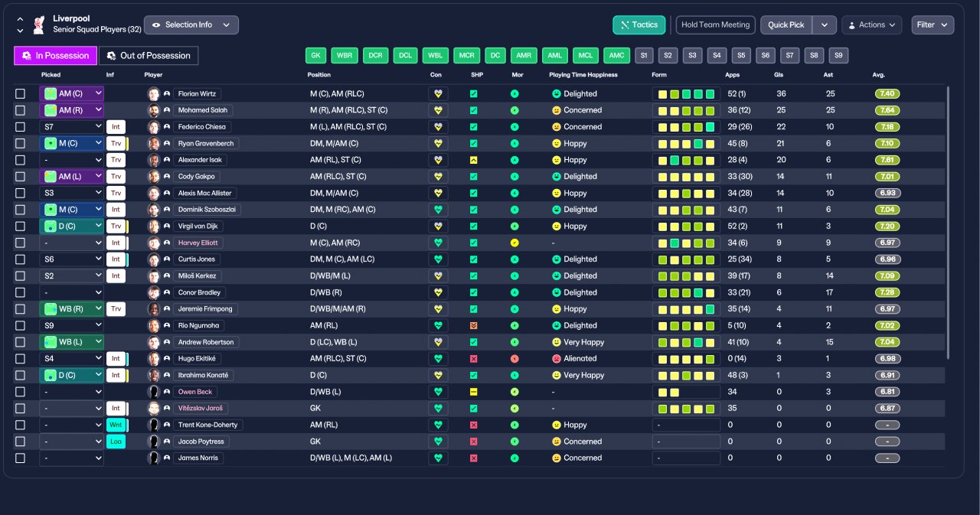Click Federico Chiesa's Int status badge

(x=116, y=127)
